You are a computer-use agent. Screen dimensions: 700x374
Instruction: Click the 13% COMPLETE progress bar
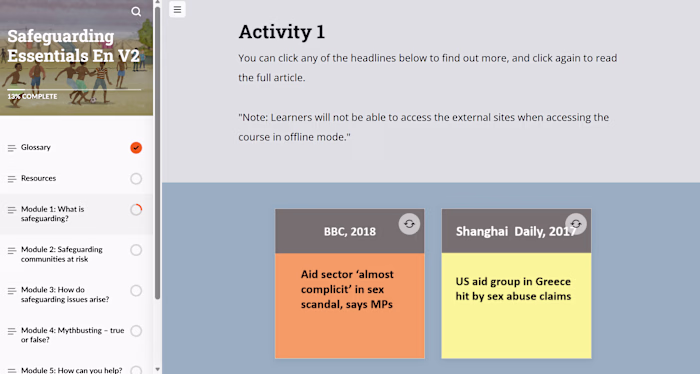point(74,90)
